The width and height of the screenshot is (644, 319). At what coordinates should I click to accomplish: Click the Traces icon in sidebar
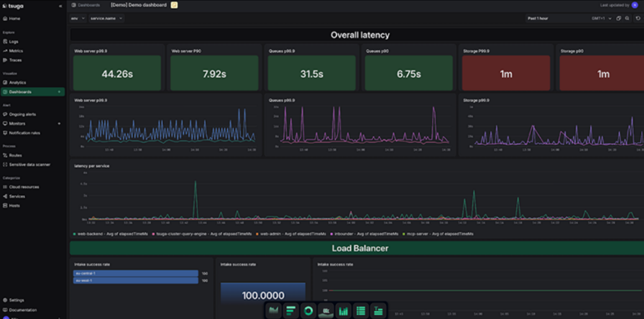pos(5,60)
